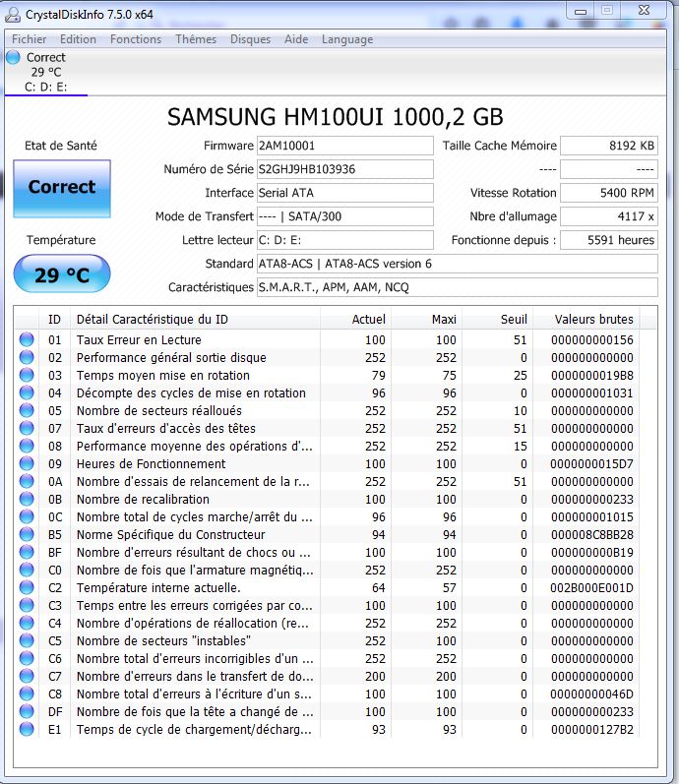
Task: Click the Lettre lecteur field
Action: tap(344, 240)
